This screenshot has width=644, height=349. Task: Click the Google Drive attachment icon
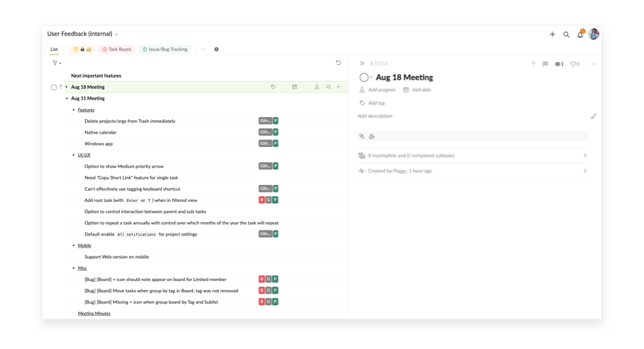pos(372,136)
